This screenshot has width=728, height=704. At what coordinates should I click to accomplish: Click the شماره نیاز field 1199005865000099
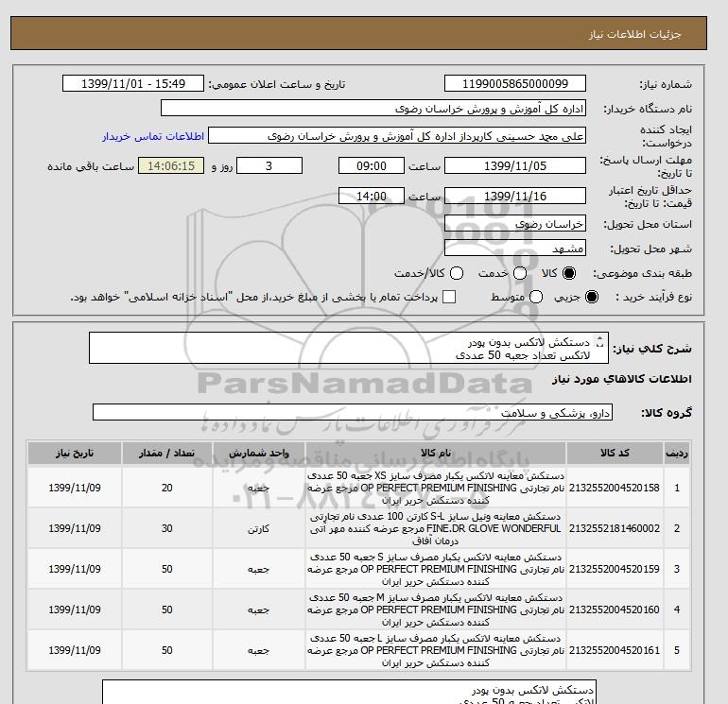(515, 83)
